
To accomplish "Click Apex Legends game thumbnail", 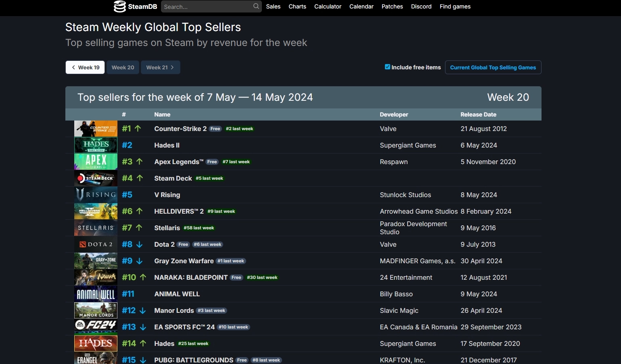I will [96, 162].
